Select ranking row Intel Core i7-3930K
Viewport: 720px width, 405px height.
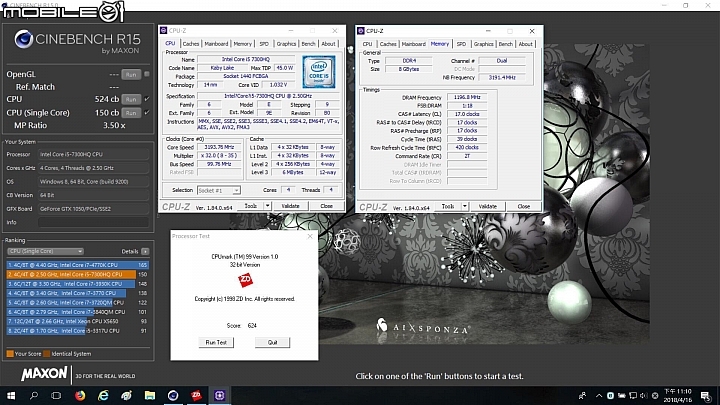78,284
